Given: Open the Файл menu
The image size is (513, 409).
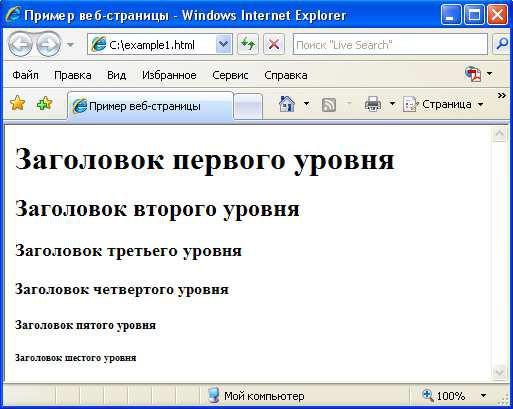Looking at the screenshot, I should 25,75.
